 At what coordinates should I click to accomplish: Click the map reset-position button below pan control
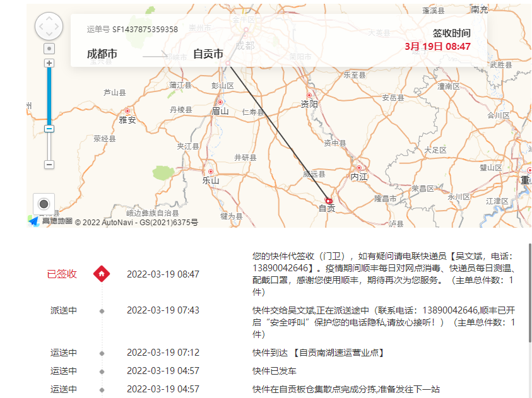click(49, 49)
